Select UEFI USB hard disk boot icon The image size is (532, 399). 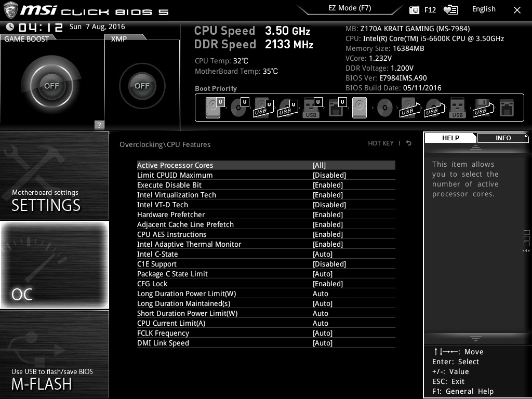pyautogui.click(x=263, y=108)
